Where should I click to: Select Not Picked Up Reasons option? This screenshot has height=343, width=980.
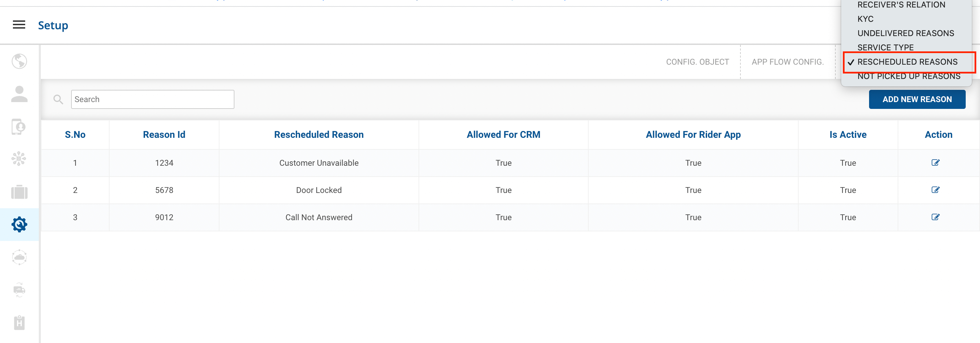[909, 77]
